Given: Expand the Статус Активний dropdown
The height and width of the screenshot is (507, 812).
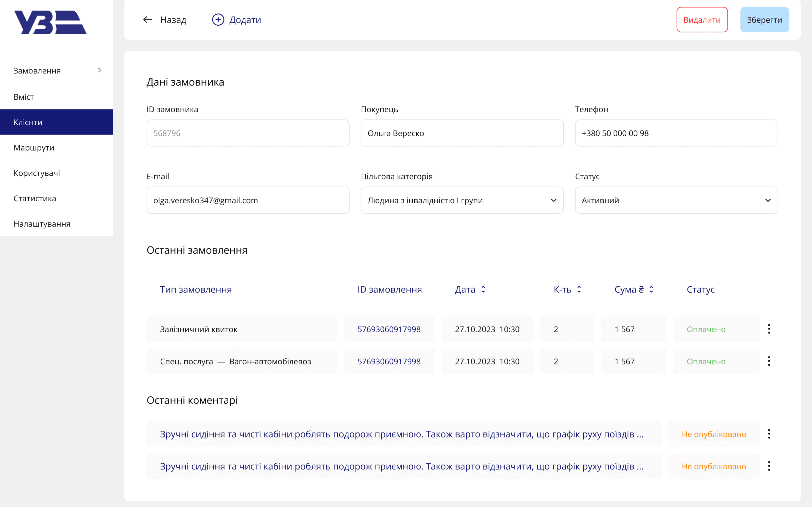Looking at the screenshot, I should click(x=676, y=200).
